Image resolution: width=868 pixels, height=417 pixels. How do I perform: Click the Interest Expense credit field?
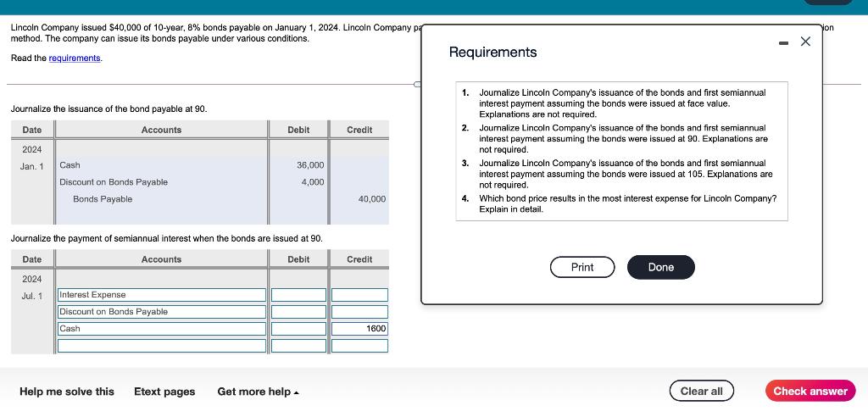[359, 295]
